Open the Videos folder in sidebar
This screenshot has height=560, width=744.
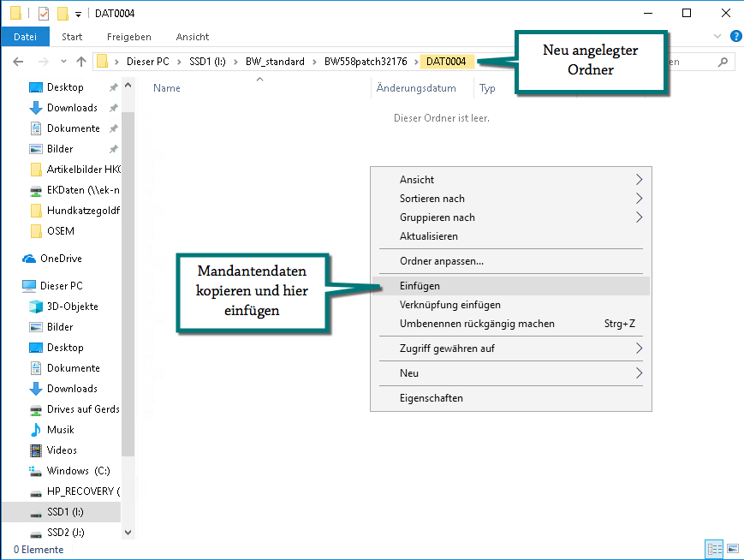point(62,450)
